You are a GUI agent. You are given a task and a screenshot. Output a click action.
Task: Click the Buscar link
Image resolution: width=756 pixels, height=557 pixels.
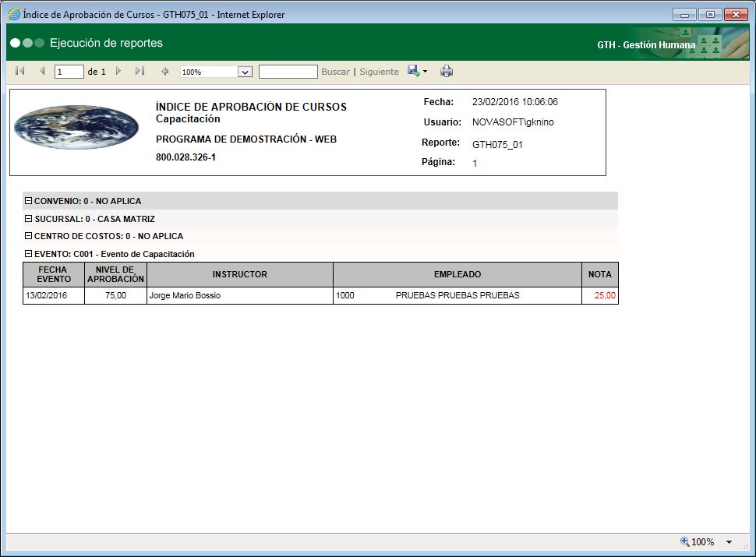(x=335, y=72)
